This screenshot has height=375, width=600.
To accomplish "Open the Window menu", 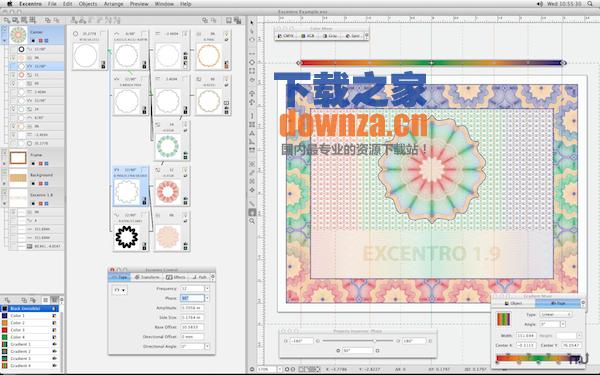I will (164, 4).
